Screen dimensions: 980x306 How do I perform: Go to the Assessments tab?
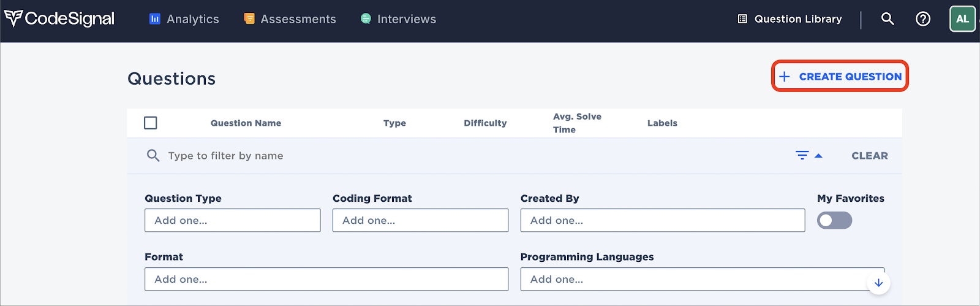coord(290,19)
